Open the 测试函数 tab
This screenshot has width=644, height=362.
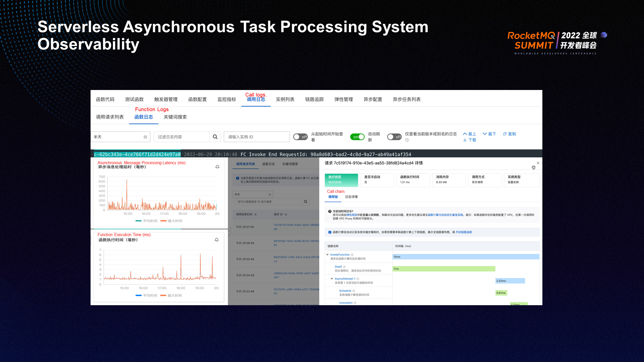pyautogui.click(x=134, y=99)
